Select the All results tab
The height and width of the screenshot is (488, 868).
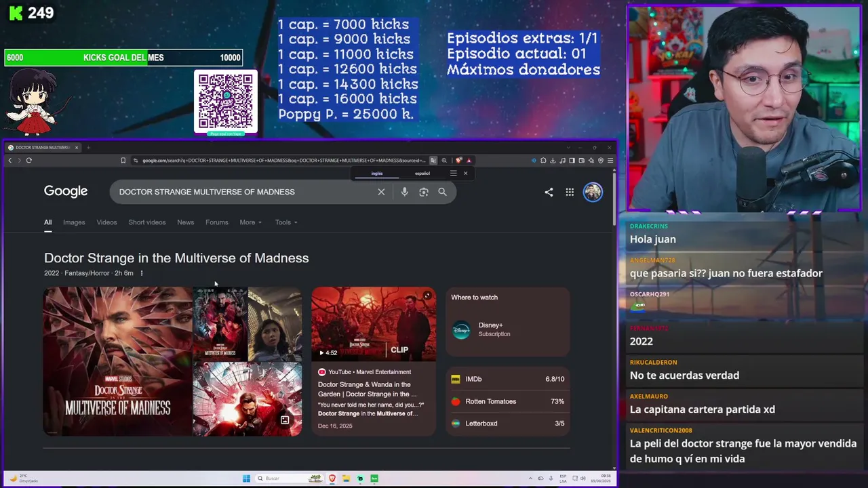pos(47,222)
